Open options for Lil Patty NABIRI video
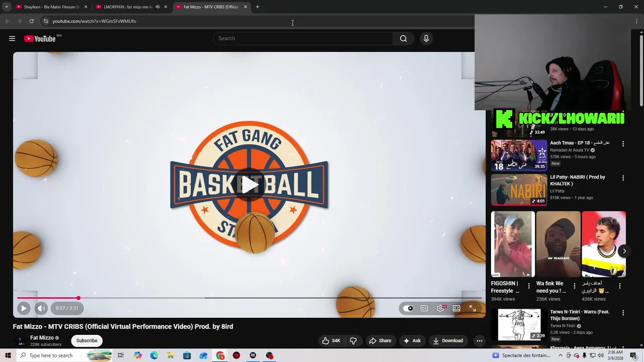Viewport: 644px width, 362px height. point(623,178)
